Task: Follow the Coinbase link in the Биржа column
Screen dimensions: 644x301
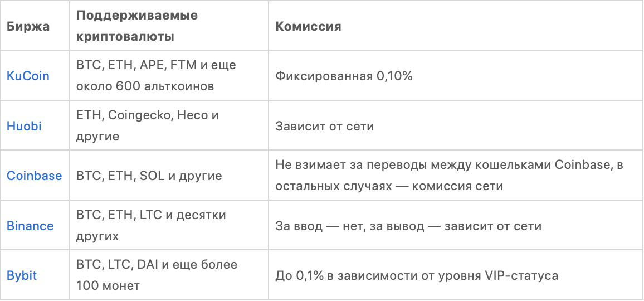Action: pyautogui.click(x=34, y=176)
